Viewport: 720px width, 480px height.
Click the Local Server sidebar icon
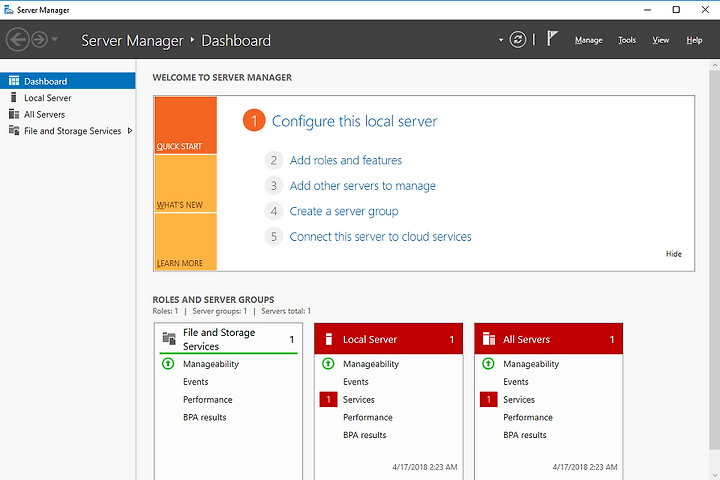pyautogui.click(x=14, y=97)
